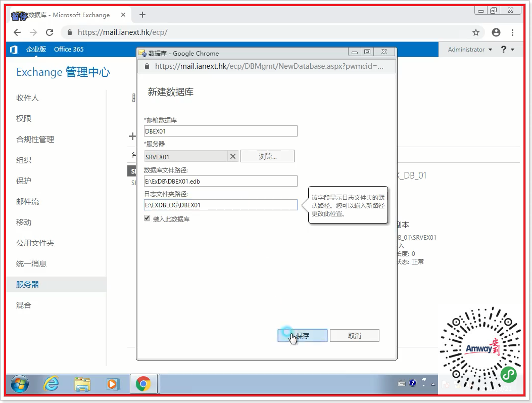Open Public Folders (公用文件夹) section
Screen dimensions: 532x403
pos(35,243)
